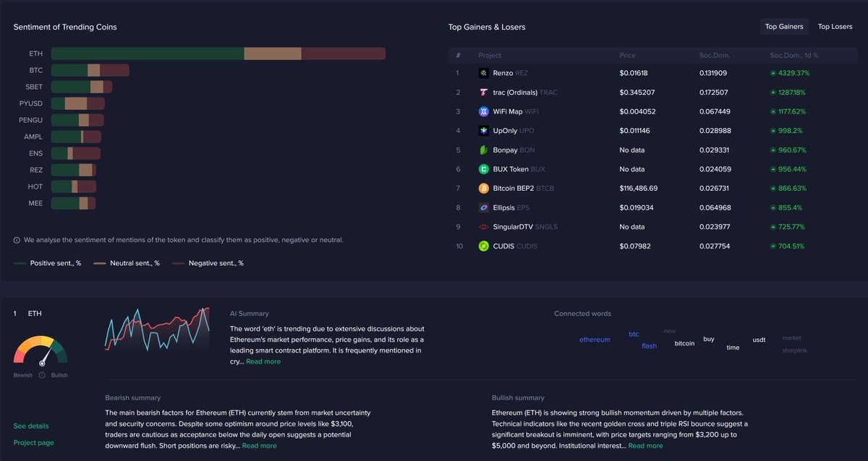Toggle the Negative sent., % legend item
Image resolution: width=868 pixels, height=461 pixels.
pyautogui.click(x=208, y=263)
